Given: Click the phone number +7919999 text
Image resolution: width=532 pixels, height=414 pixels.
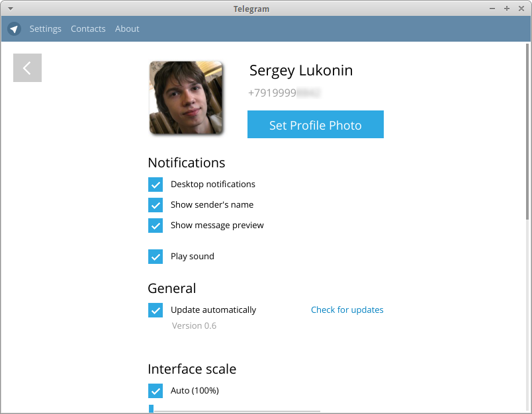Looking at the screenshot, I should [285, 93].
